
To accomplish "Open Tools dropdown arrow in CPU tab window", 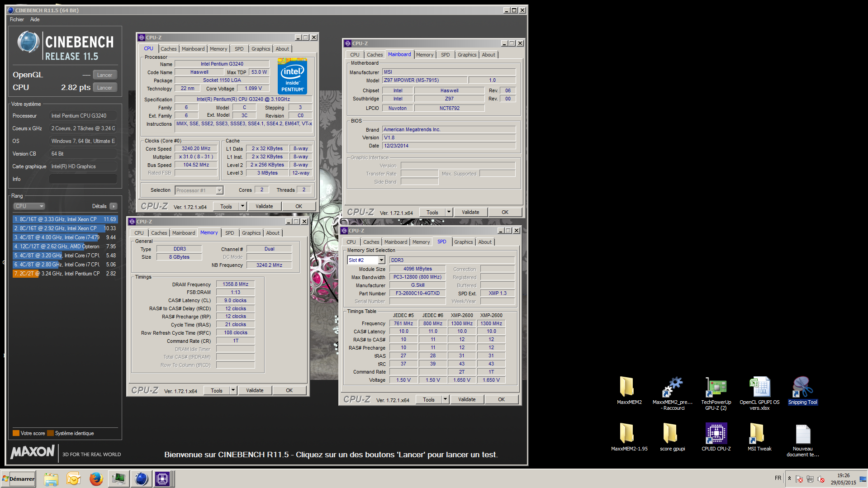I will tap(242, 206).
